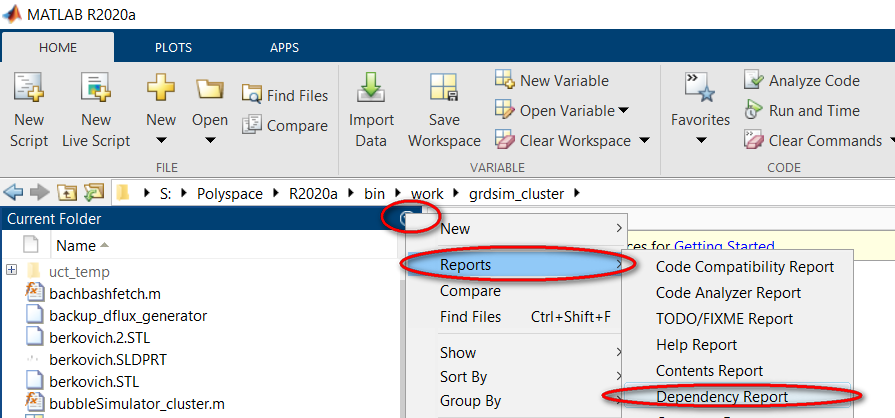
Task: Open the dropdown arrow under Open
Action: point(209,140)
